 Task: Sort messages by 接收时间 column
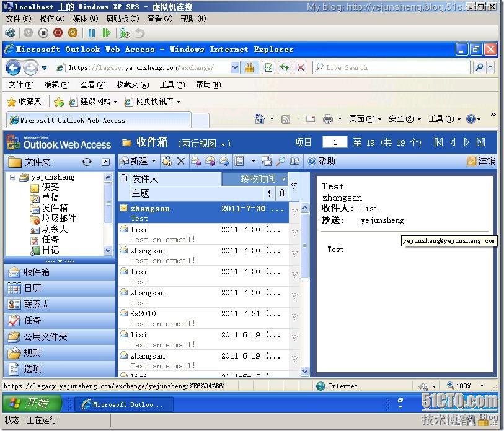click(255, 179)
